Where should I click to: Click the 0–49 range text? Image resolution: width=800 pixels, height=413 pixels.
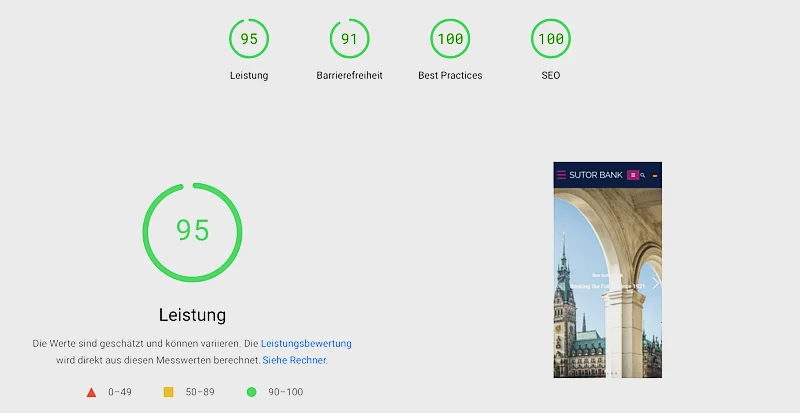(x=120, y=392)
